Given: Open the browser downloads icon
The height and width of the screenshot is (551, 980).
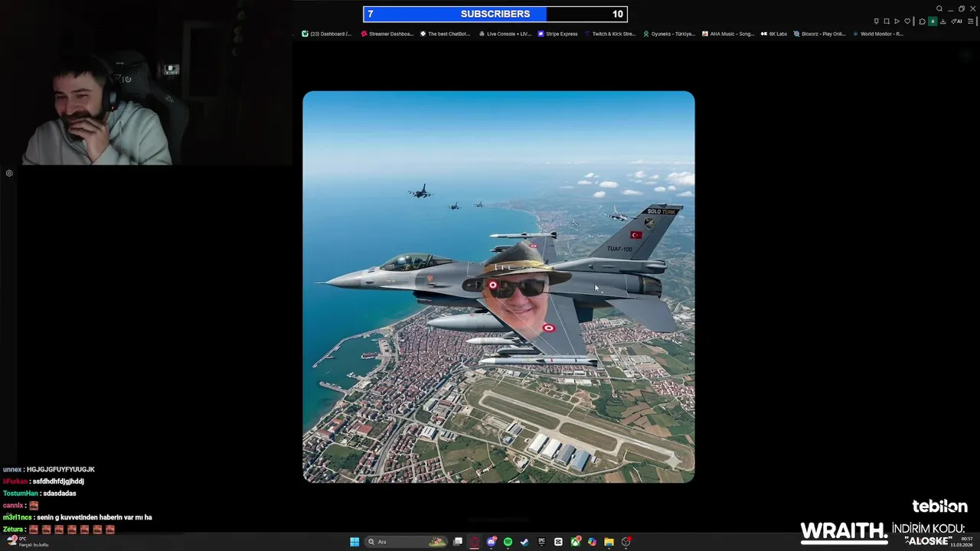Looking at the screenshot, I should [943, 21].
